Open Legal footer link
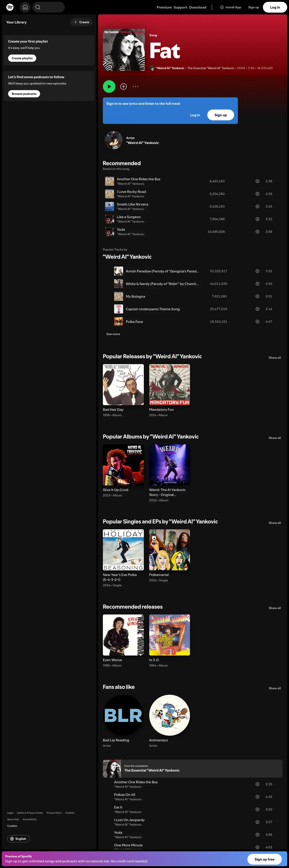Viewport: 289px width, 868px height. (x=10, y=813)
